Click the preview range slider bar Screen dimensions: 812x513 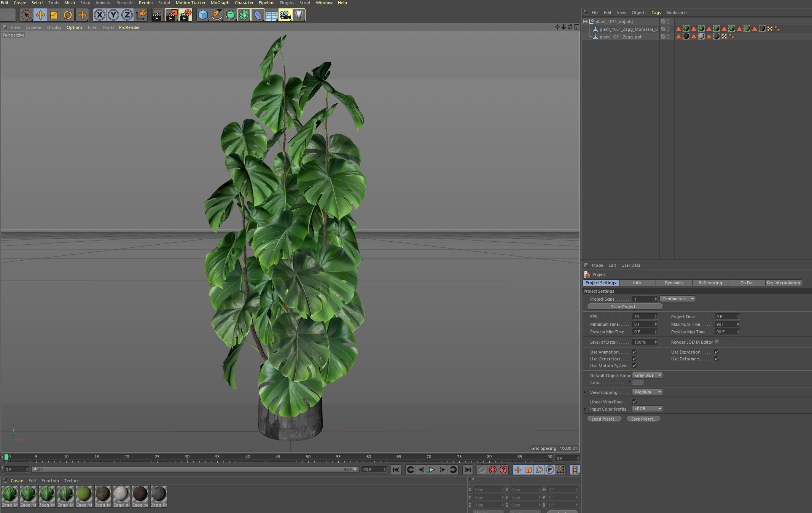[x=195, y=469]
